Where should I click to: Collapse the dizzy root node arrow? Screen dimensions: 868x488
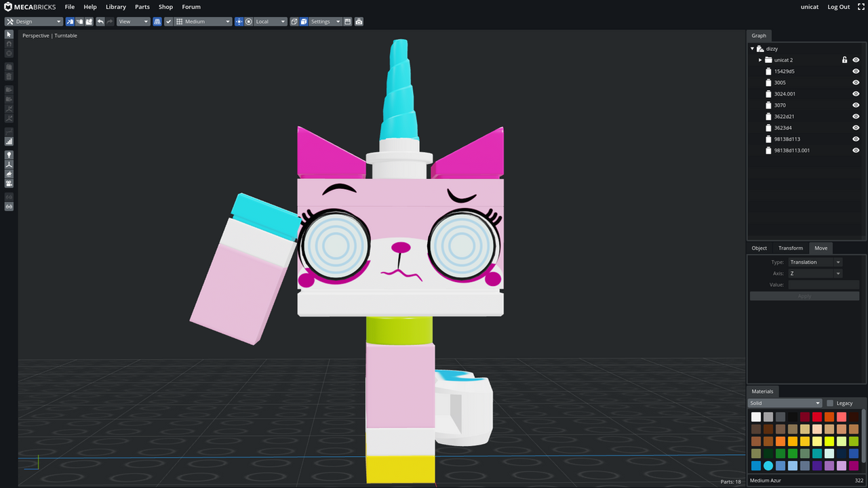click(x=752, y=49)
